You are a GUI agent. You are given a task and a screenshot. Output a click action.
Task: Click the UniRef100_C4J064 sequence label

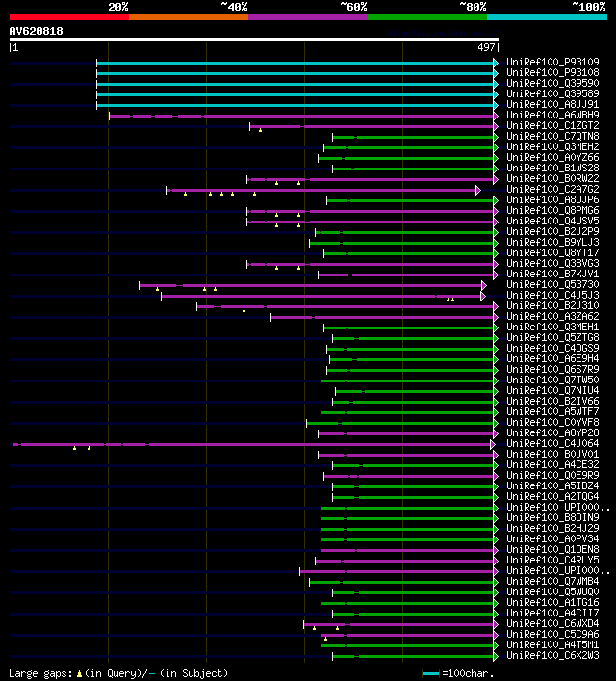click(552, 443)
